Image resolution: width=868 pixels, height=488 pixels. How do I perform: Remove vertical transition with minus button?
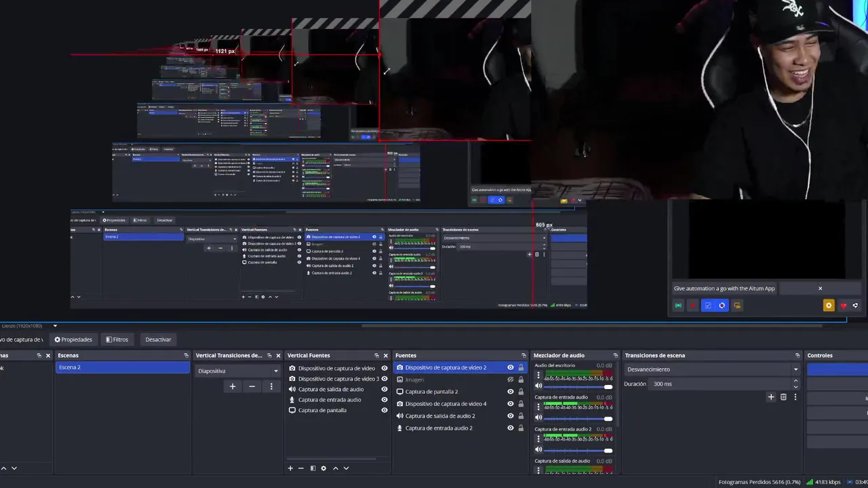[x=252, y=386]
